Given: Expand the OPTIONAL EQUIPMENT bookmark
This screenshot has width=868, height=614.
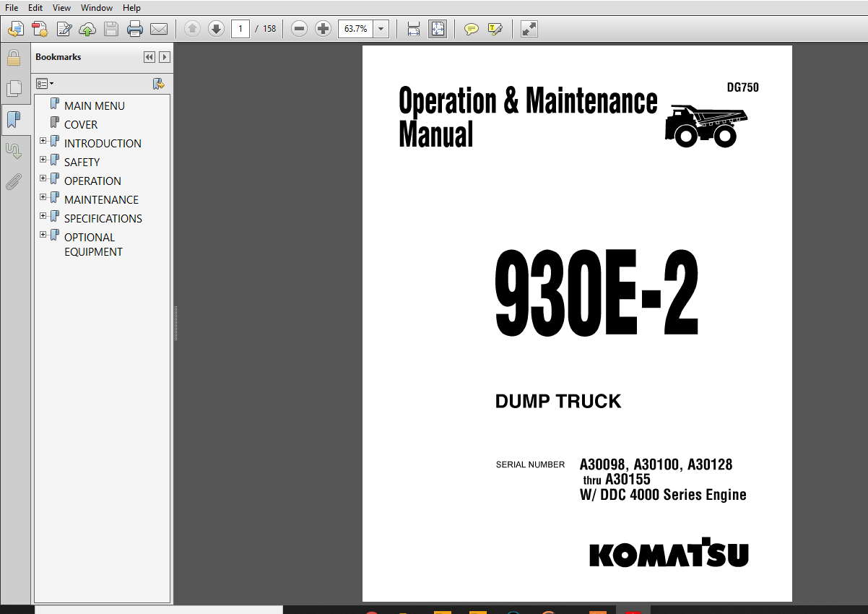Looking at the screenshot, I should click(x=43, y=235).
